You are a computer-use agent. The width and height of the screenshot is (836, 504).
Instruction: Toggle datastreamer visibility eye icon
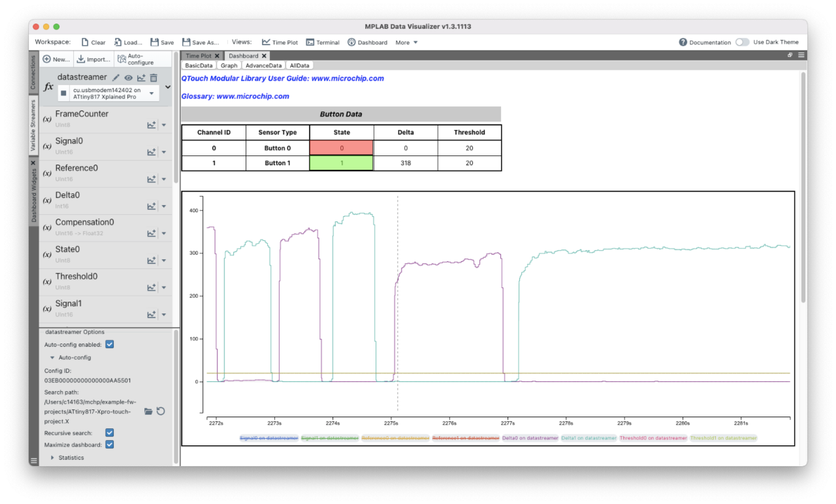tap(128, 78)
